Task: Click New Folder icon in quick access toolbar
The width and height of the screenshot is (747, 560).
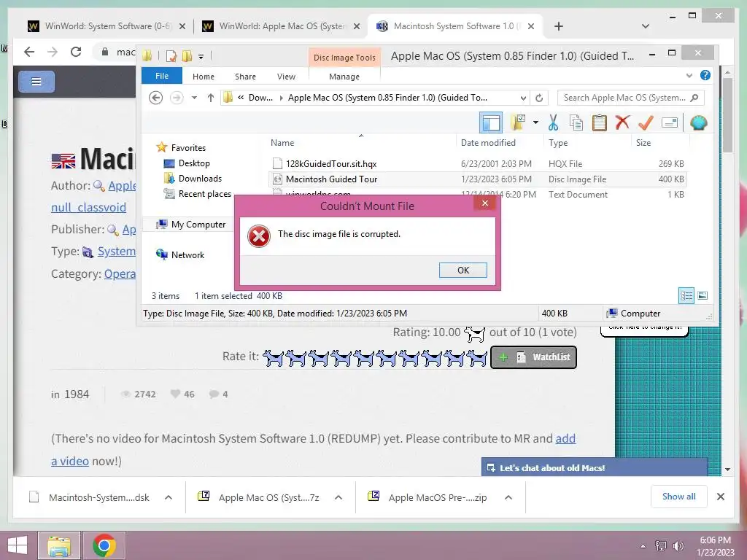Action: tap(187, 56)
